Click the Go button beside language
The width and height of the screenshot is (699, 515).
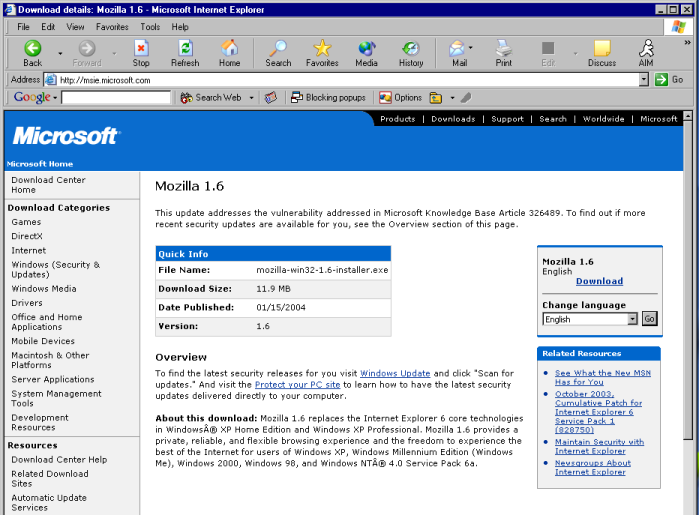click(650, 319)
